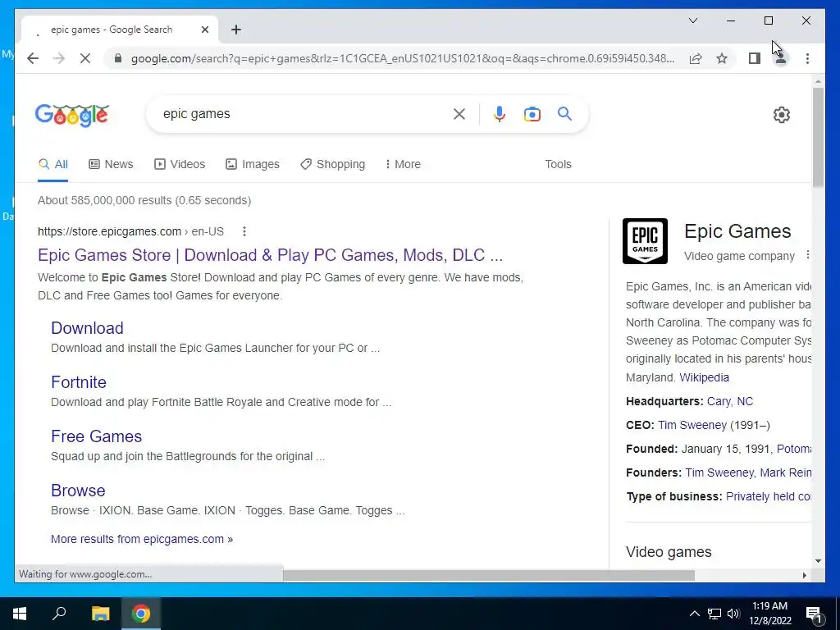Click the vertical scrollbar thumb
The image size is (840, 630).
tap(818, 137)
